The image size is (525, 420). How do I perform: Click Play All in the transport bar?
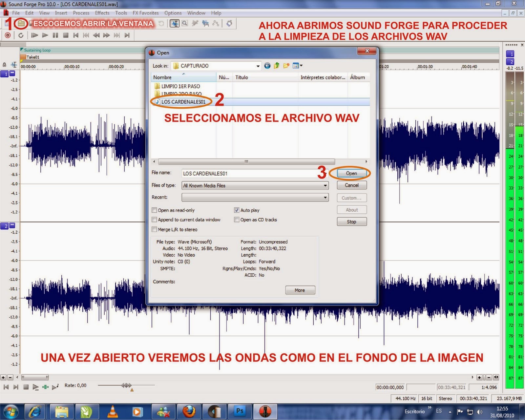pos(34,35)
